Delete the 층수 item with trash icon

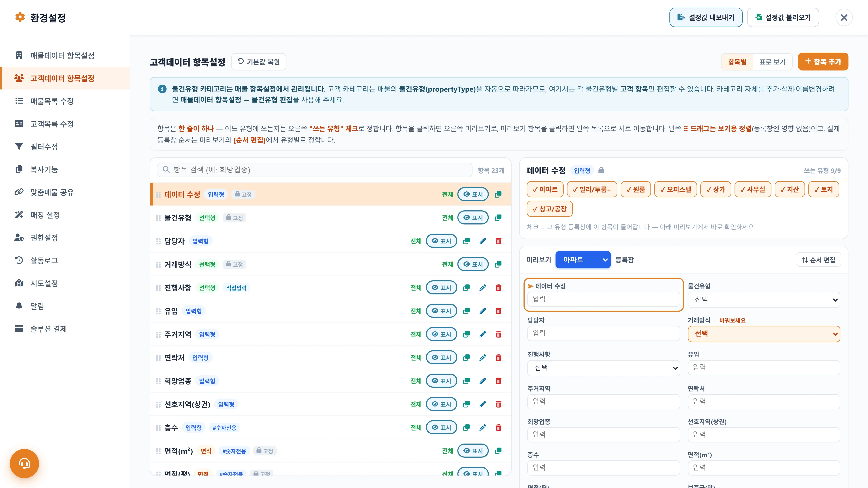[498, 428]
